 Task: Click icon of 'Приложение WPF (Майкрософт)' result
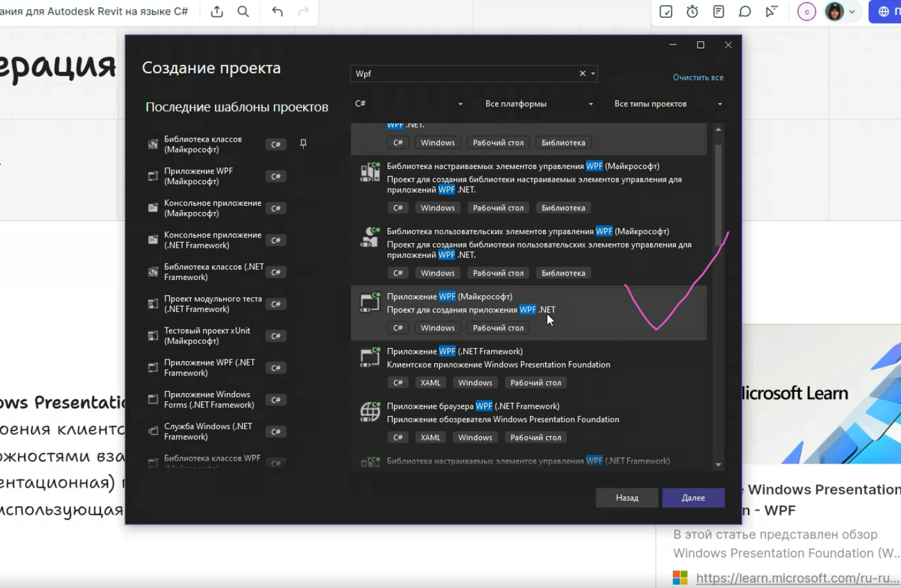click(x=370, y=302)
